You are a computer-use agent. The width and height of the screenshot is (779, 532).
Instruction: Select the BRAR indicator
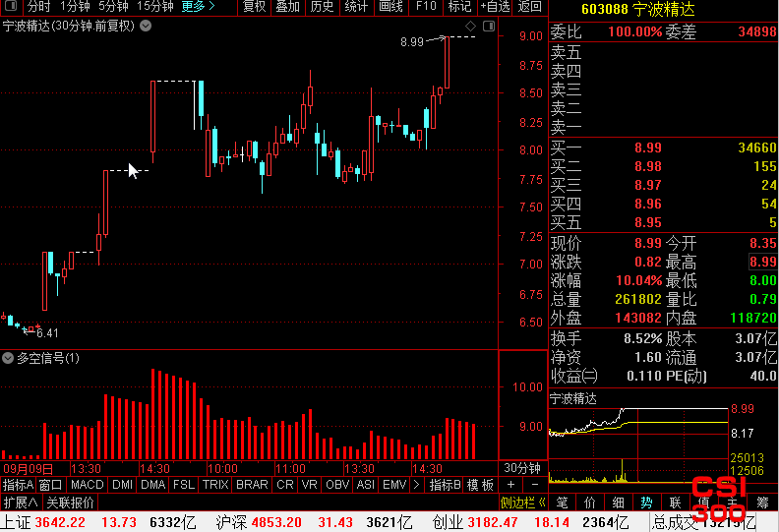pos(252,485)
